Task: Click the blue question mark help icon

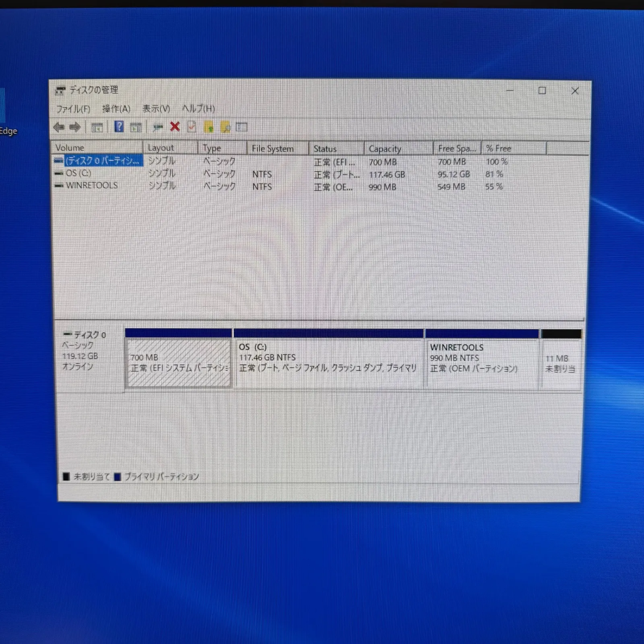Action: pyautogui.click(x=119, y=127)
